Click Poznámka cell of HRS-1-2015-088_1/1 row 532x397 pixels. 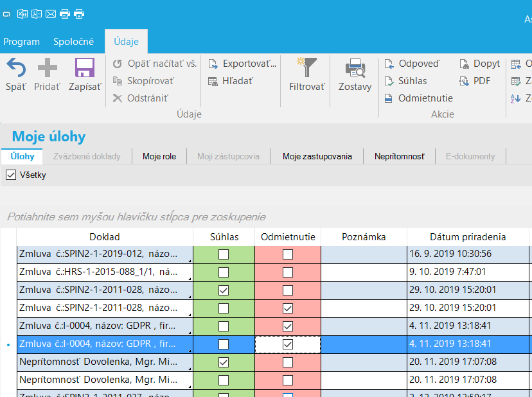click(x=364, y=272)
